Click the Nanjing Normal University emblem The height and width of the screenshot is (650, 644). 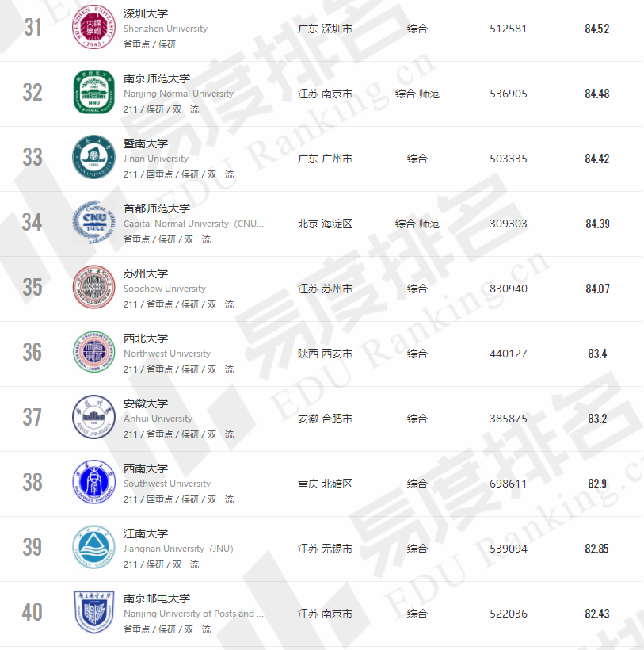[x=94, y=94]
